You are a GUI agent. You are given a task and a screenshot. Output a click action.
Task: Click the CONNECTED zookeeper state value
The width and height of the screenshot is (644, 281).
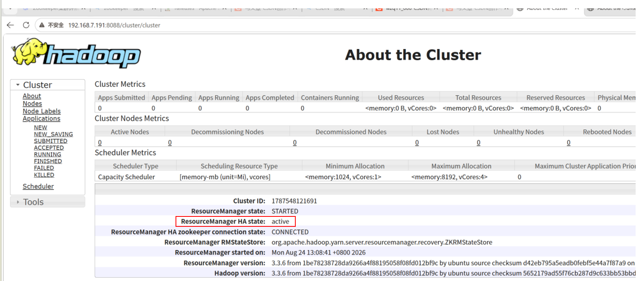(290, 232)
